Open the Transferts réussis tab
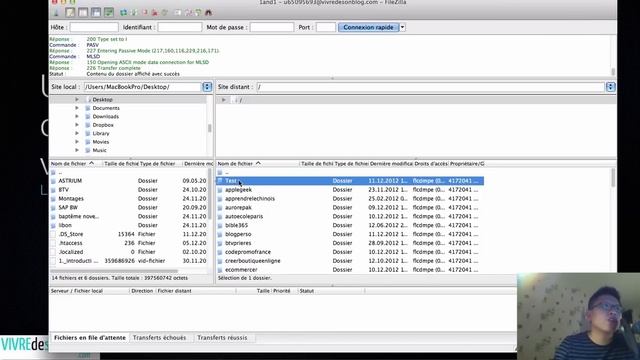 [222, 338]
